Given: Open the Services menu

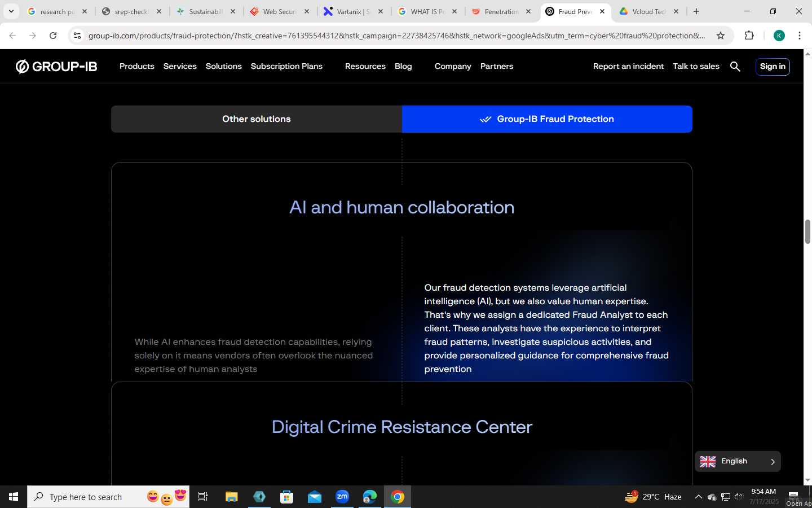Looking at the screenshot, I should click(180, 67).
